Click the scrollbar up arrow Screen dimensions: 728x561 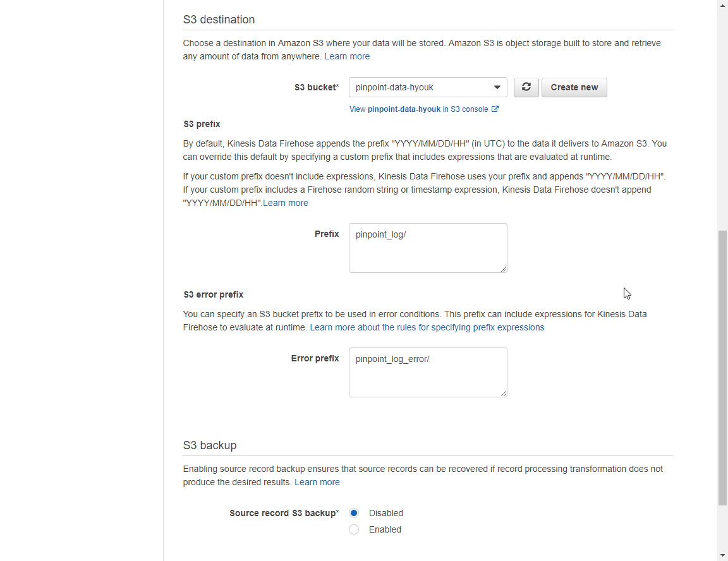722,6
